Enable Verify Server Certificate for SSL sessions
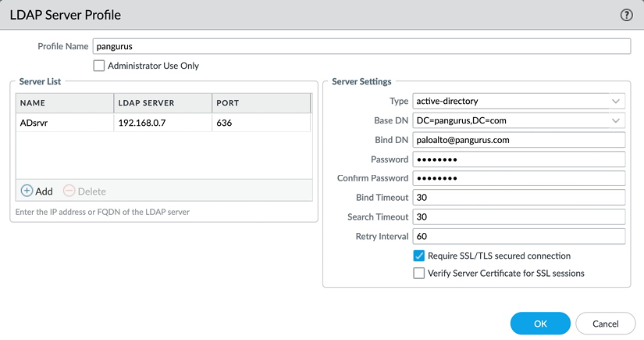The width and height of the screenshot is (644, 340). tap(419, 273)
